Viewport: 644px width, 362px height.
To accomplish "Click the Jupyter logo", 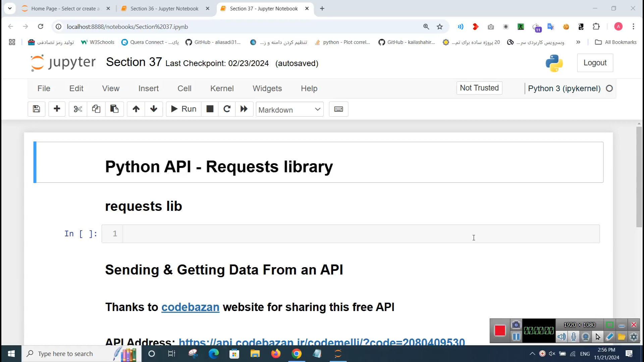I will [63, 63].
